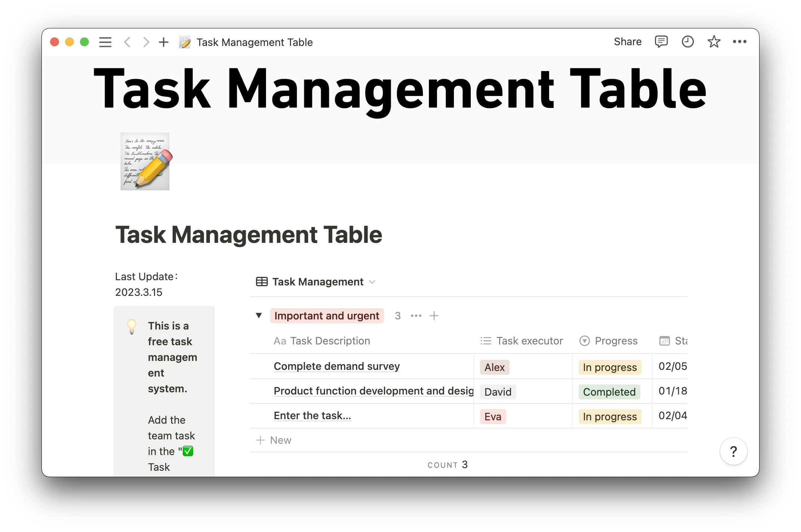The image size is (801, 532).
Task: Expand the group options ellipsis menu
Action: (x=416, y=315)
